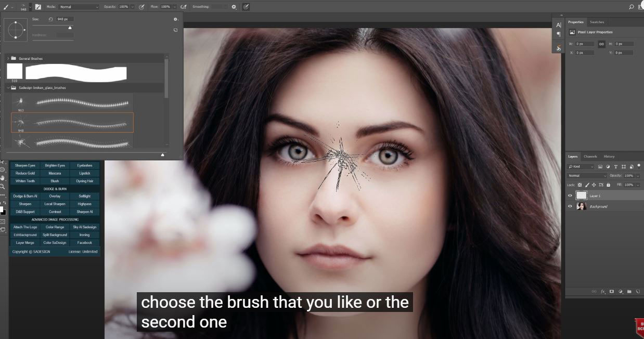Click the search icon at top right
The image size is (644, 339).
pos(632,7)
